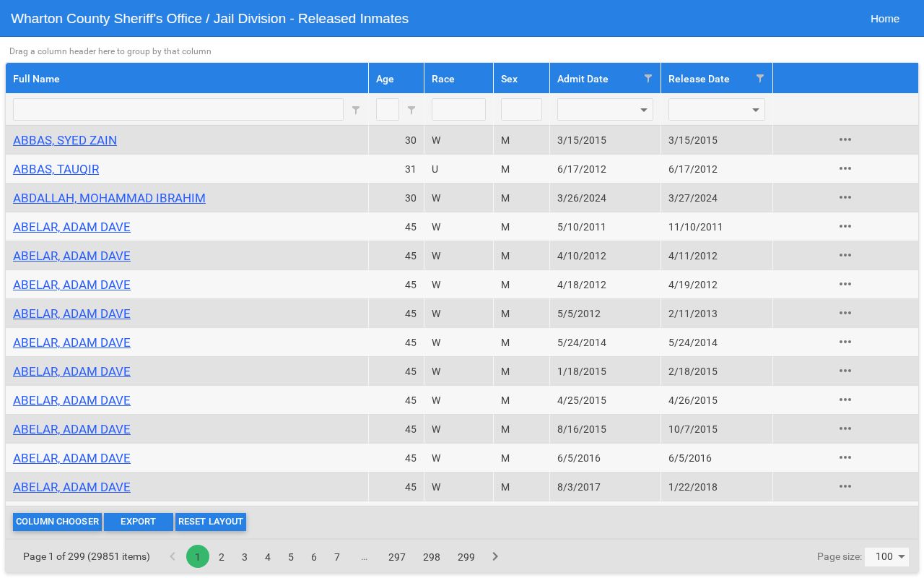Click the Reset Layout button
Image resolution: width=924 pixels, height=578 pixels.
tap(211, 522)
